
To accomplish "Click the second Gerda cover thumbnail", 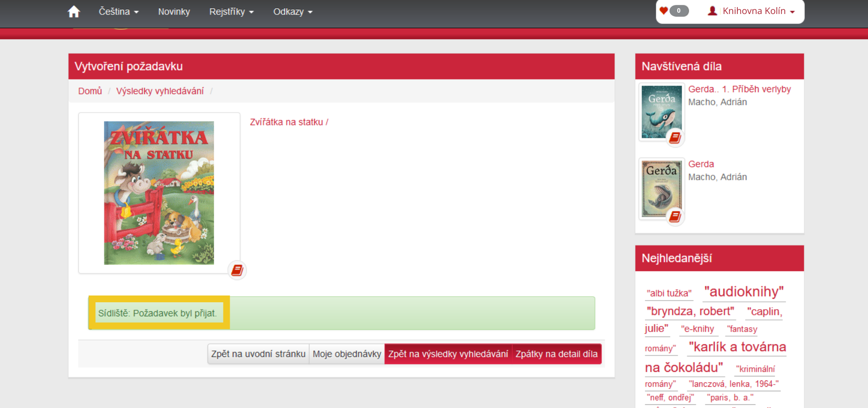I will 662,189.
